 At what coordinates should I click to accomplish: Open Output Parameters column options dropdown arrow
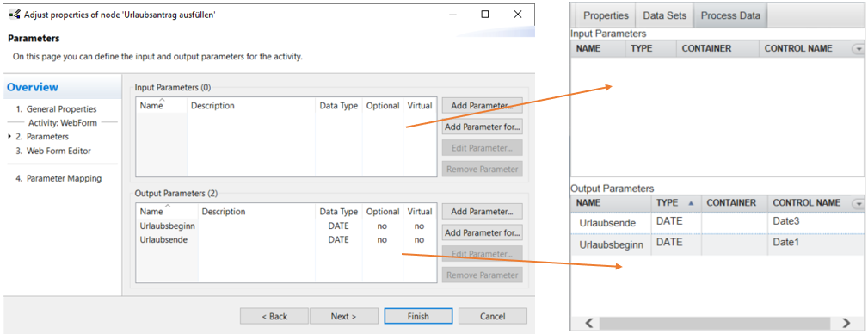point(858,204)
